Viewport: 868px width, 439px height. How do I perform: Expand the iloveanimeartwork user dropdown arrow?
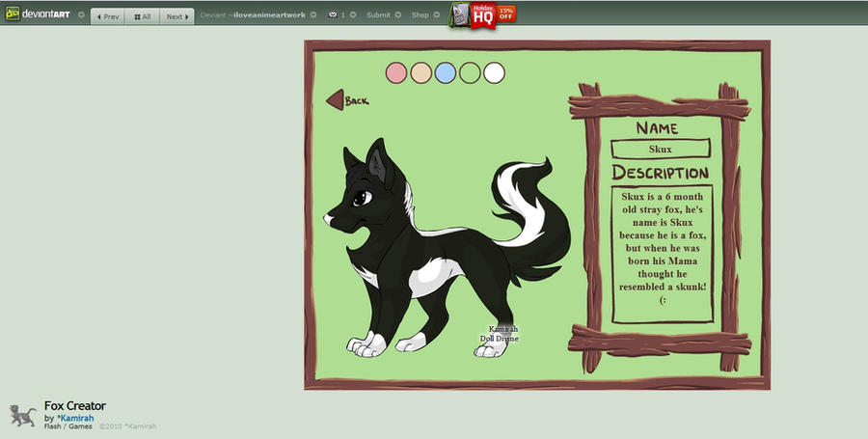[x=313, y=14]
